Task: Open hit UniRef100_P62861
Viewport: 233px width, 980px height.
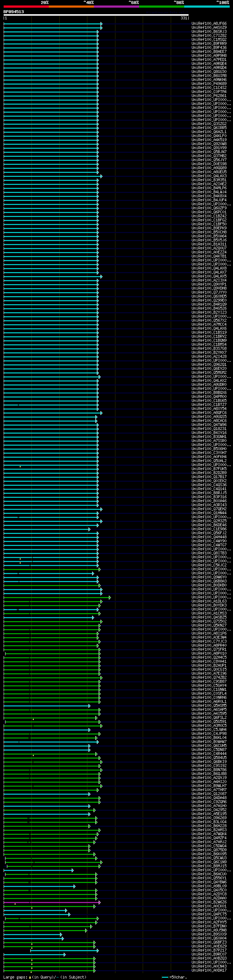Action: tap(209, 96)
